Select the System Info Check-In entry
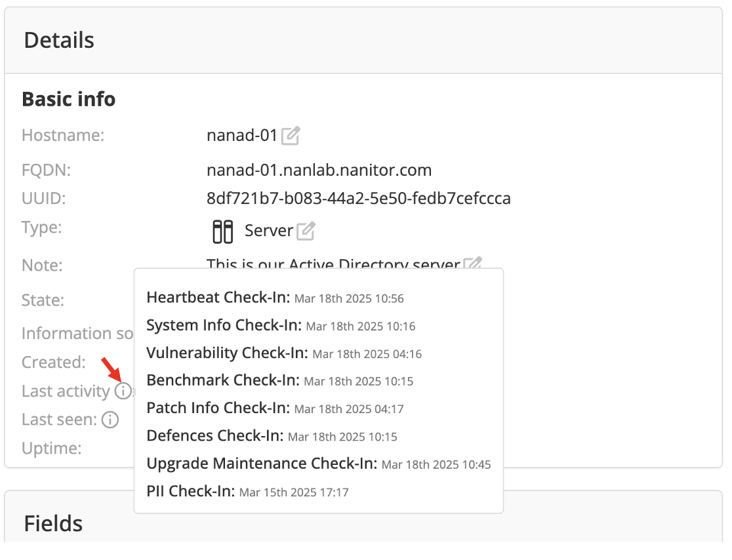This screenshot has height=560, width=732. pos(281,325)
